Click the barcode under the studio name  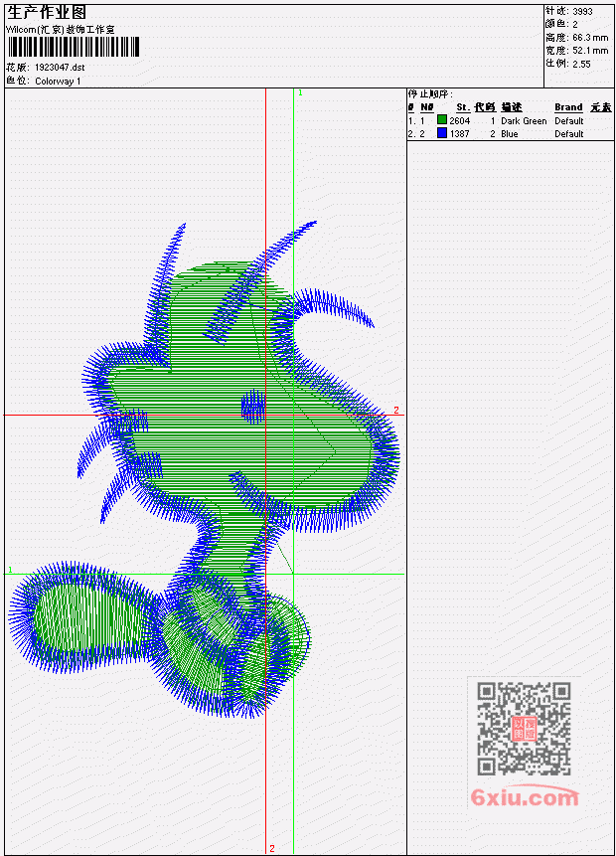tap(74, 47)
